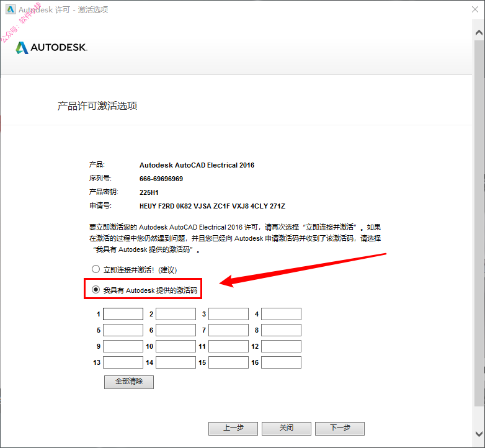Viewport: 485px width, 448px height.
Task: Proceed with the 下一步 button
Action: click(x=340, y=429)
